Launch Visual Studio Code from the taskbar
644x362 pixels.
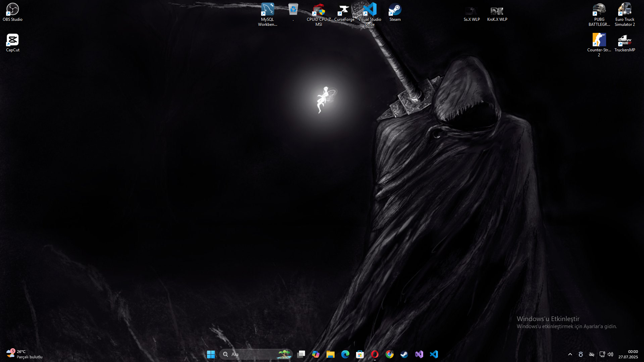pos(434,354)
